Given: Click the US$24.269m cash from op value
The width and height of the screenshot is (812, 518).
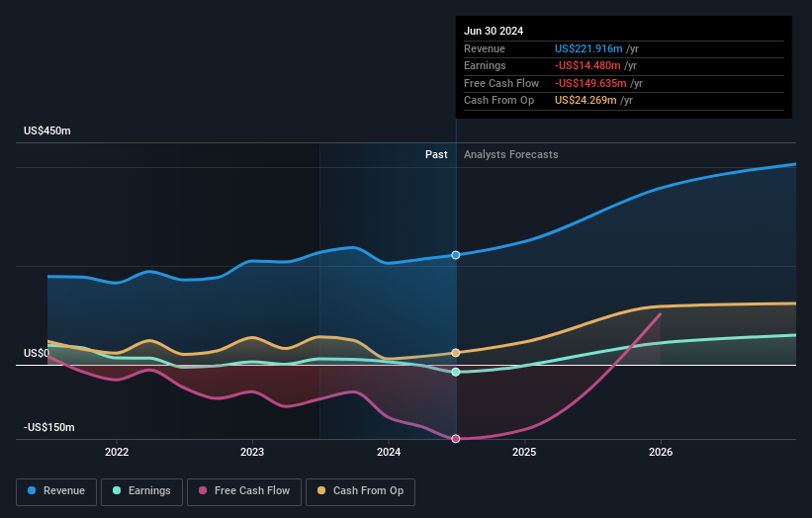Looking at the screenshot, I should pos(586,101).
